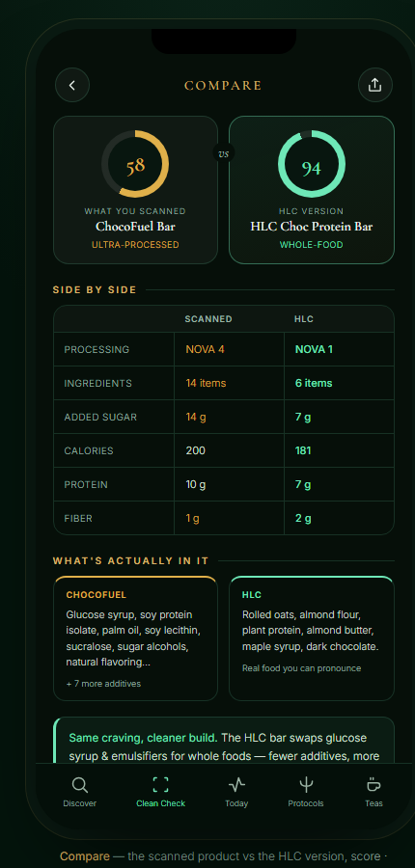This screenshot has height=868, width=415.
Task: Click the 94 score progress ring
Action: pyautogui.click(x=312, y=164)
